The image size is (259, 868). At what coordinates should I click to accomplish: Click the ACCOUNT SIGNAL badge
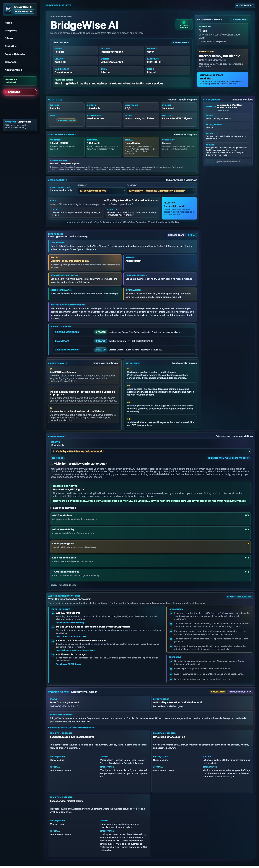click(x=239, y=19)
